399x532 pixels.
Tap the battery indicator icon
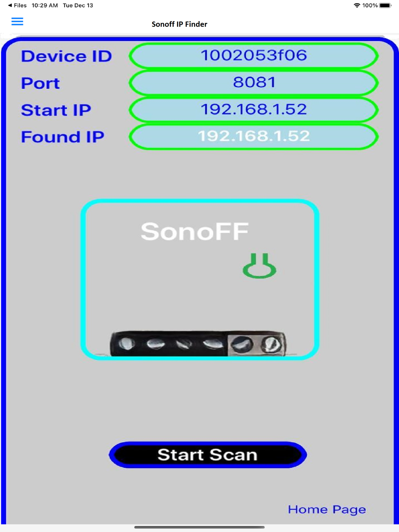pyautogui.click(x=385, y=5)
